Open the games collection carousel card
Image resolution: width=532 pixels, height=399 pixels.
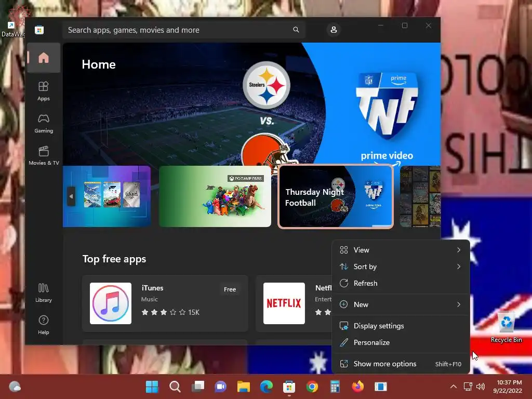[107, 196]
